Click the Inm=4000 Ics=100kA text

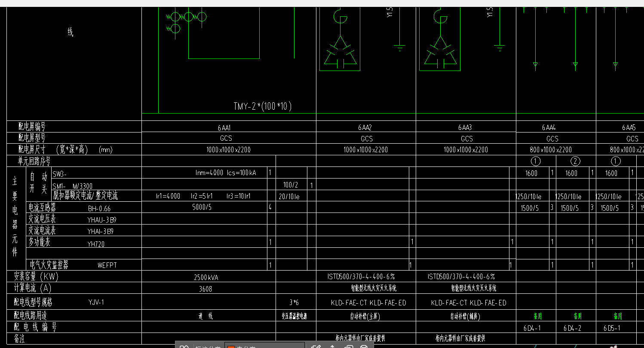click(x=226, y=173)
